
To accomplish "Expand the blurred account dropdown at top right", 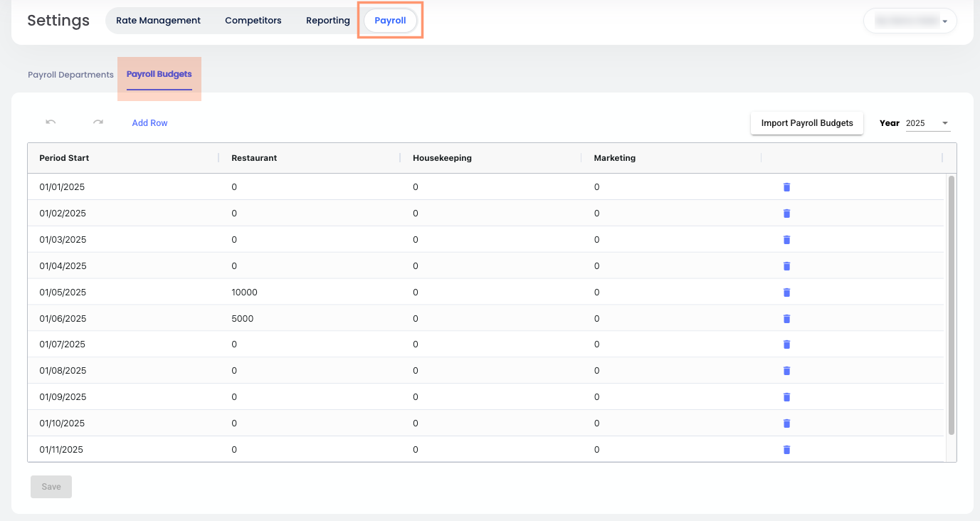I will tap(910, 21).
